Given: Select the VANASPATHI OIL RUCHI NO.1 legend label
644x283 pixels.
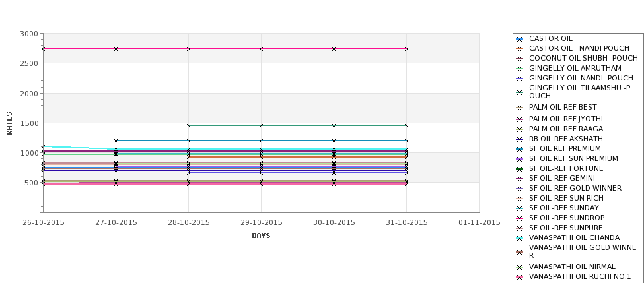Looking at the screenshot, I should (x=580, y=277).
